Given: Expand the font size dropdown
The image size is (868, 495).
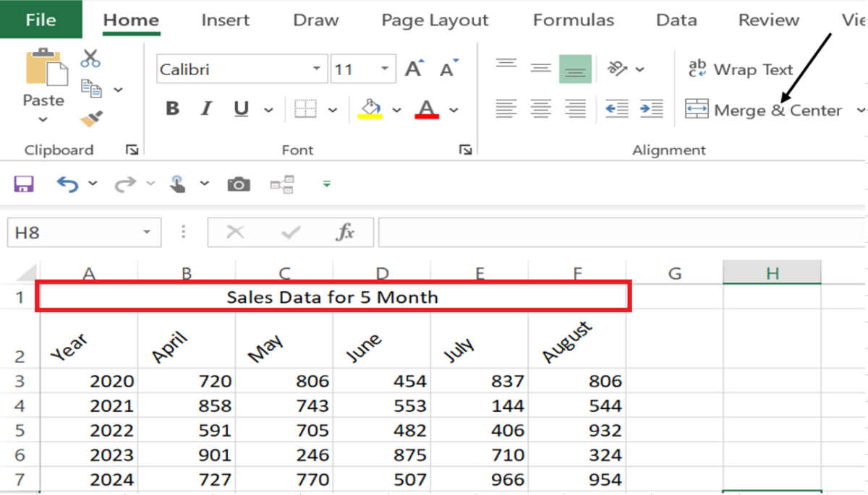Looking at the screenshot, I should point(383,69).
